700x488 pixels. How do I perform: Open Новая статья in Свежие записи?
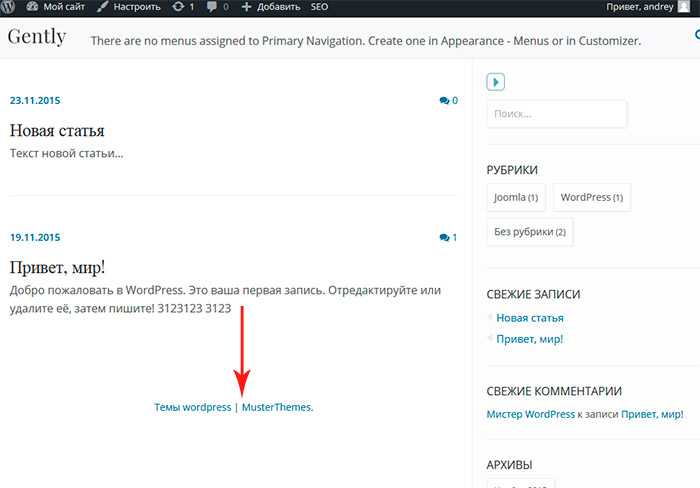point(530,318)
